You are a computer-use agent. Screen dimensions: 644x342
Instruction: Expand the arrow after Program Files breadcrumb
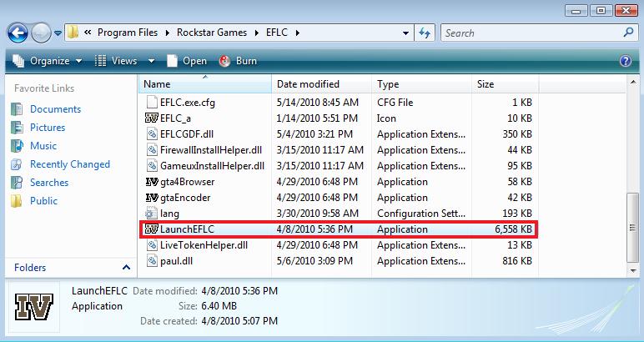(x=168, y=33)
